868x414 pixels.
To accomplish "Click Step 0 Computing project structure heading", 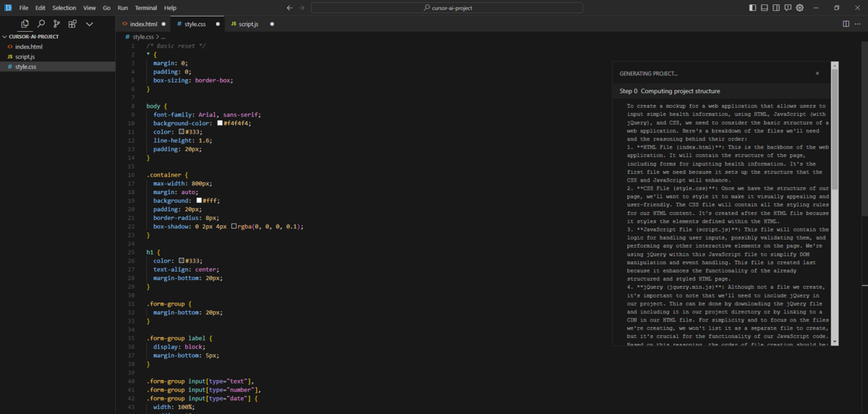I will (670, 91).
